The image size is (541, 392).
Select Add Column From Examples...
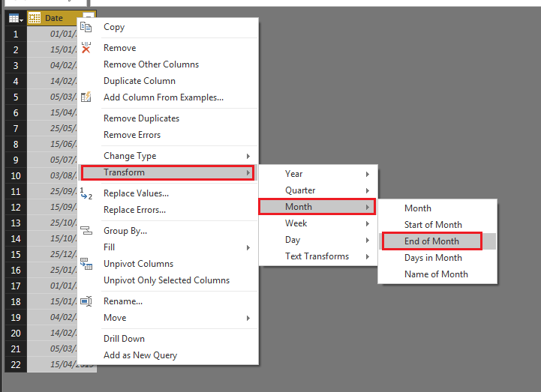(x=167, y=97)
